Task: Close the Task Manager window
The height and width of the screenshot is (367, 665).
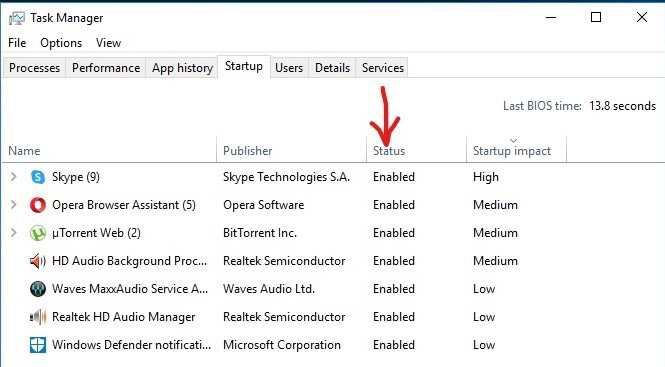Action: (642, 17)
